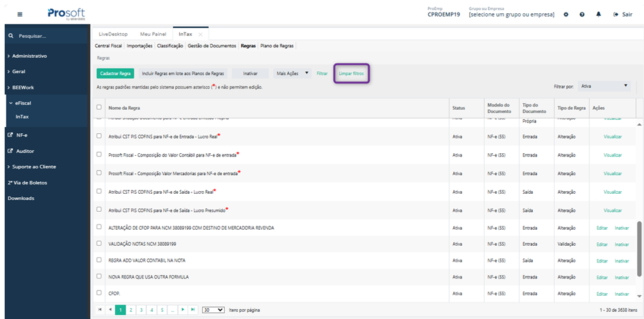Switch to the Plano de Regras tab

coord(277,46)
